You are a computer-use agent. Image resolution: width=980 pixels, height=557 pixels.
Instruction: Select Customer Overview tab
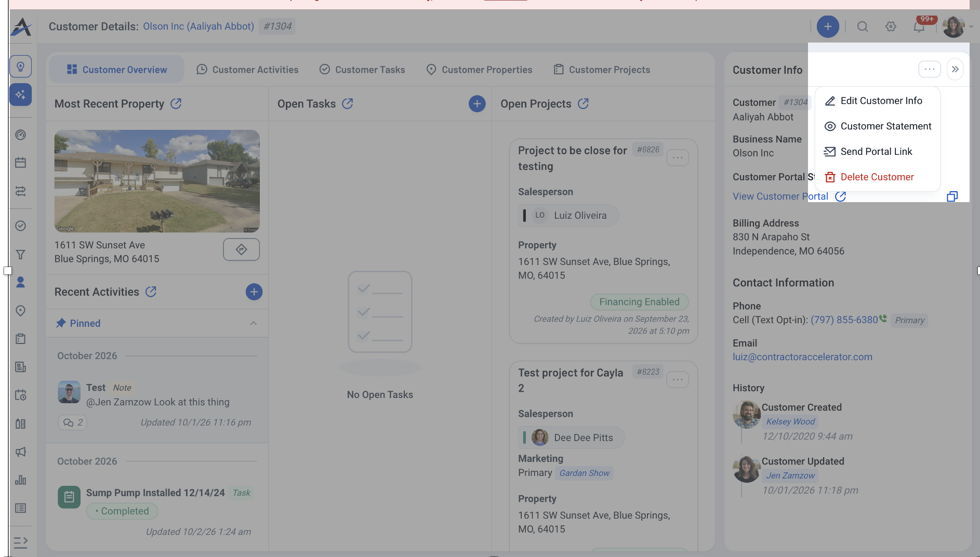pos(117,70)
